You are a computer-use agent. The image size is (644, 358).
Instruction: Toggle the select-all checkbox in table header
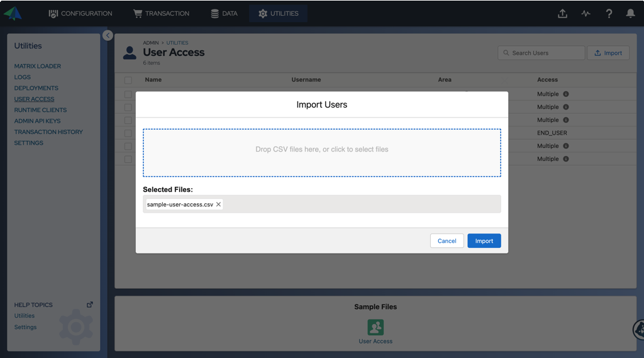pyautogui.click(x=128, y=80)
